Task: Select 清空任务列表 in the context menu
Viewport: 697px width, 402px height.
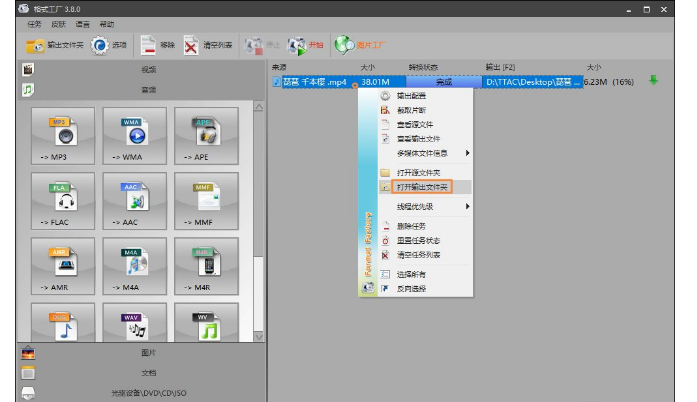Action: (425, 255)
